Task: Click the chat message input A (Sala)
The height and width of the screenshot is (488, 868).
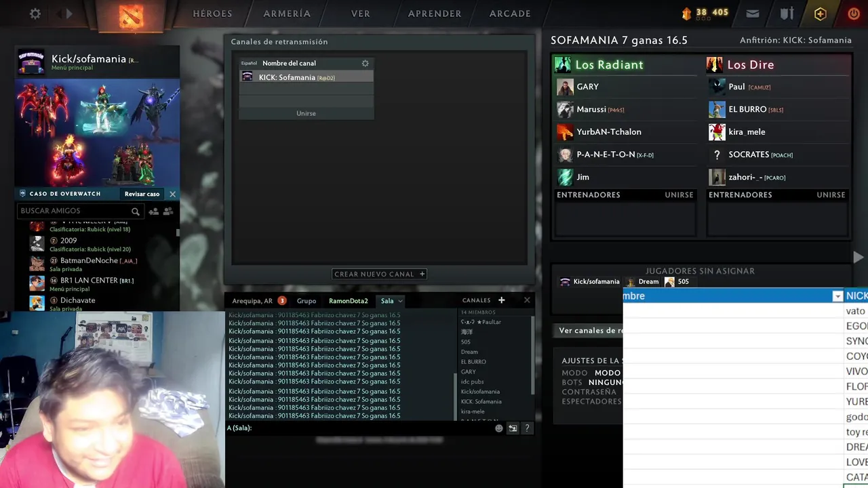Action: point(359,428)
